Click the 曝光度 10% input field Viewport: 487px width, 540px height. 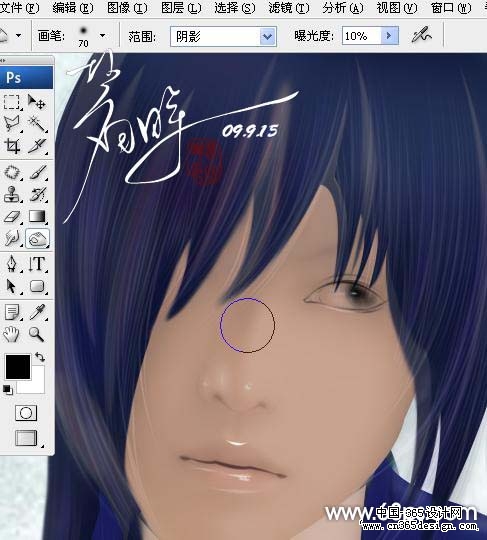pos(361,35)
